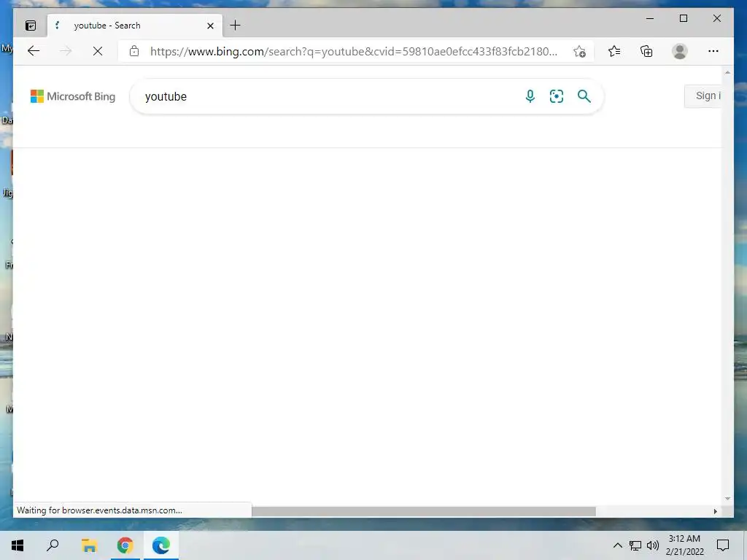Screen dimensions: 747x560
Task: Open Settings and more menu
Action: 713,51
